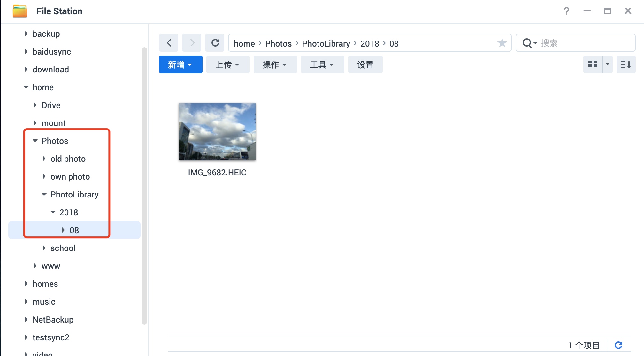Viewport: 644px width, 356px height.
Task: Collapse the Photos folder arrow
Action: pos(35,141)
